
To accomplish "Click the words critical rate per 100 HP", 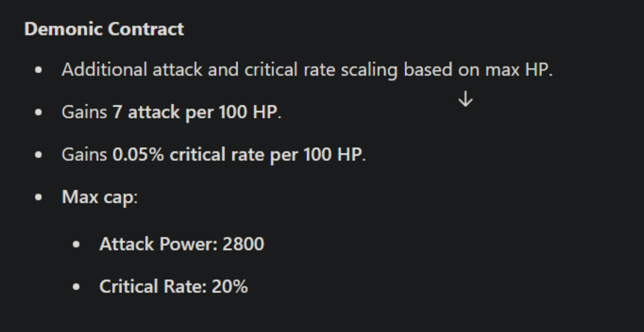I will tap(266, 155).
